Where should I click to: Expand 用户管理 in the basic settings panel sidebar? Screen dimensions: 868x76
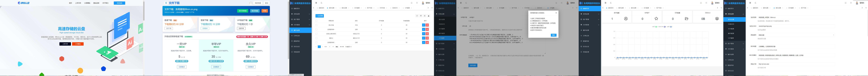[x=734, y=44]
